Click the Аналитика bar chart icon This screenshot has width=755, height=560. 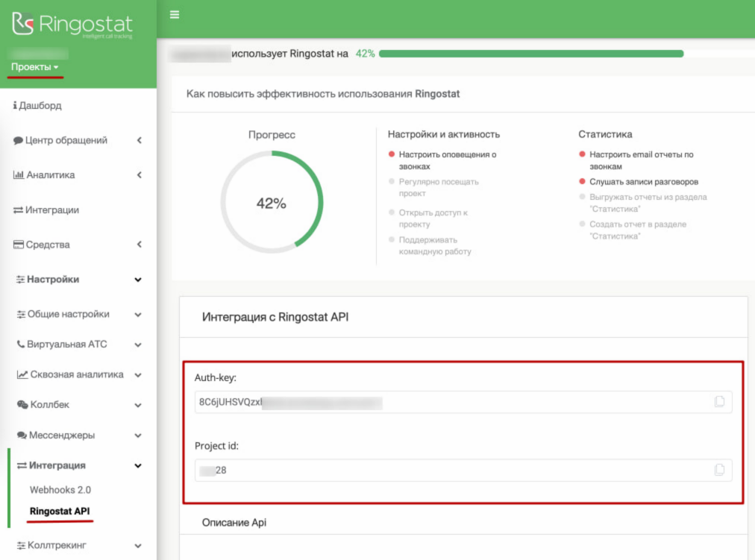[x=19, y=175]
